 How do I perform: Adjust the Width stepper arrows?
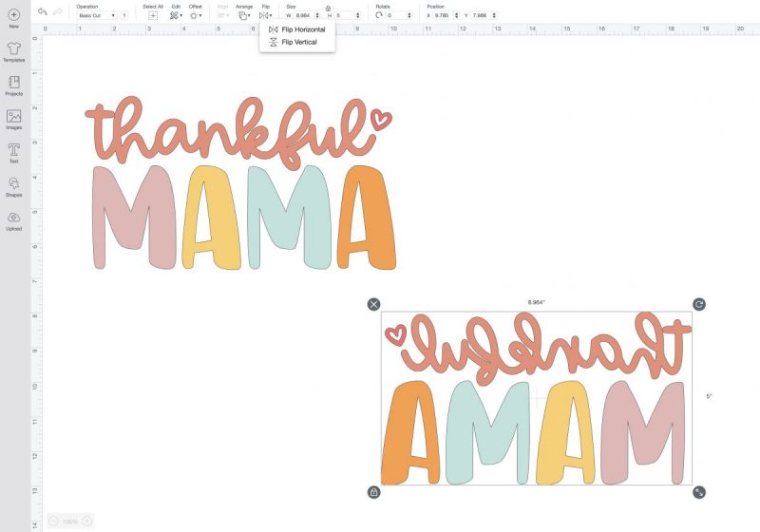pyautogui.click(x=317, y=15)
